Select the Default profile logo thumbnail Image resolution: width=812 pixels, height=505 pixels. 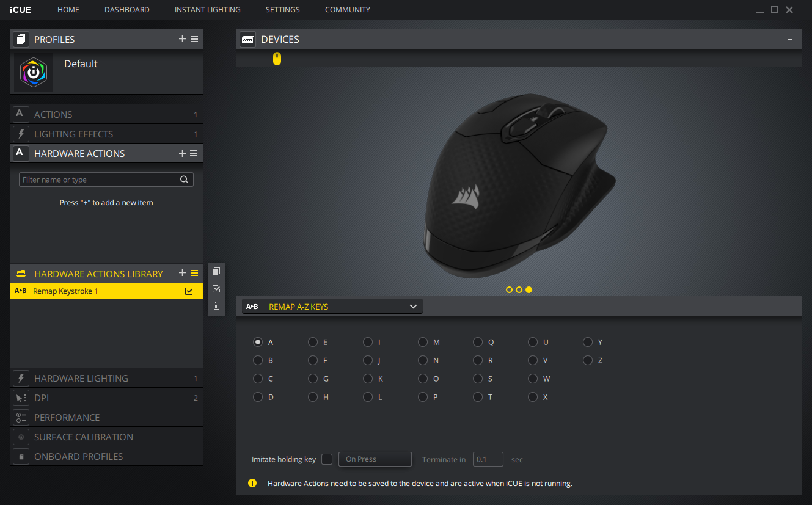[34, 73]
